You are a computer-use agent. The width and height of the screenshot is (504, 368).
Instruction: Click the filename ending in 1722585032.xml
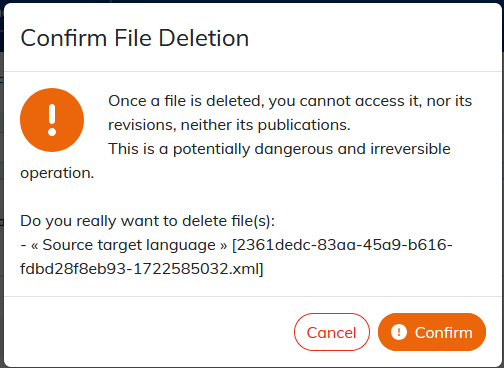[x=142, y=269]
